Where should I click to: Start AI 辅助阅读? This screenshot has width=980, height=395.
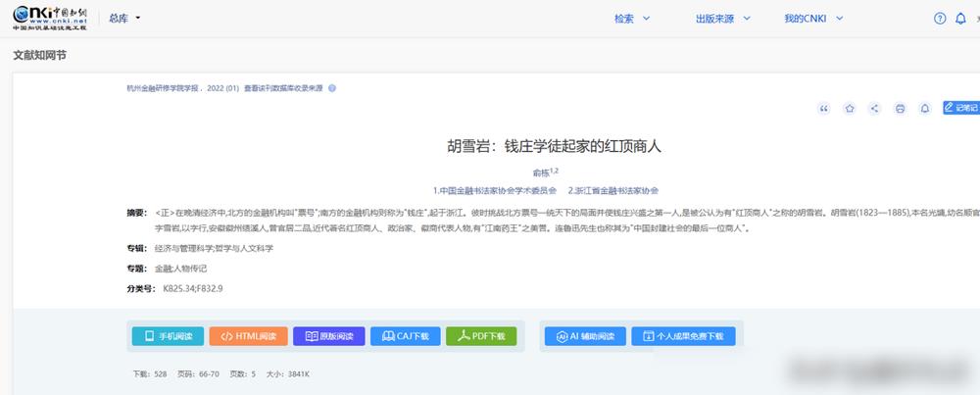585,336
